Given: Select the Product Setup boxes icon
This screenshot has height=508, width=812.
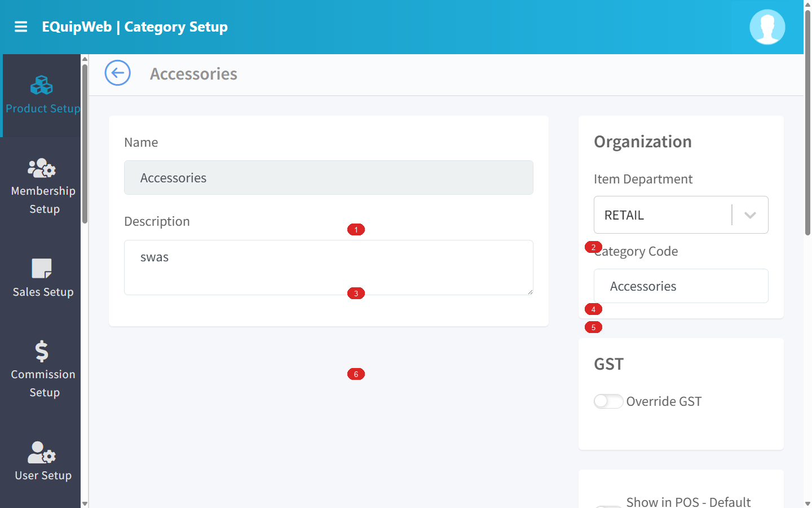Looking at the screenshot, I should point(41,85).
